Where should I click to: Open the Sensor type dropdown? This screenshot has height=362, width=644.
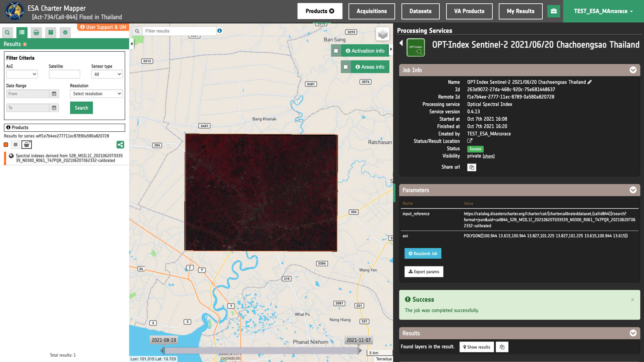click(x=107, y=74)
